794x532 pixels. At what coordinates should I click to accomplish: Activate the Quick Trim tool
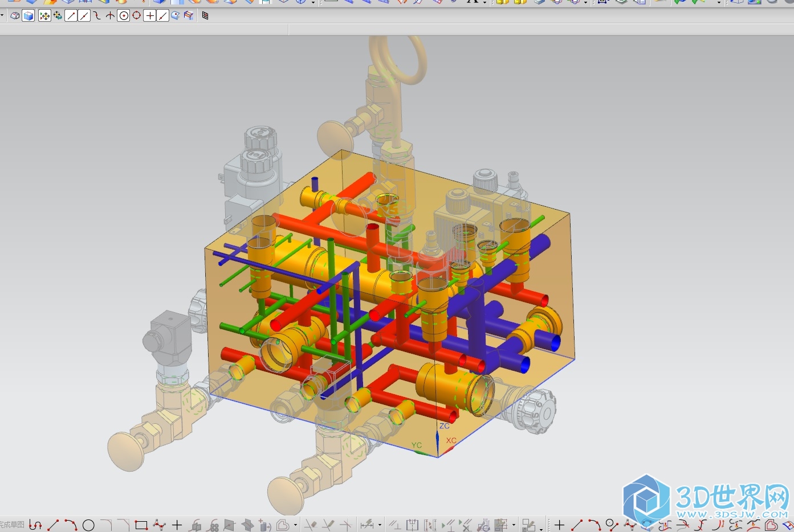click(x=310, y=525)
